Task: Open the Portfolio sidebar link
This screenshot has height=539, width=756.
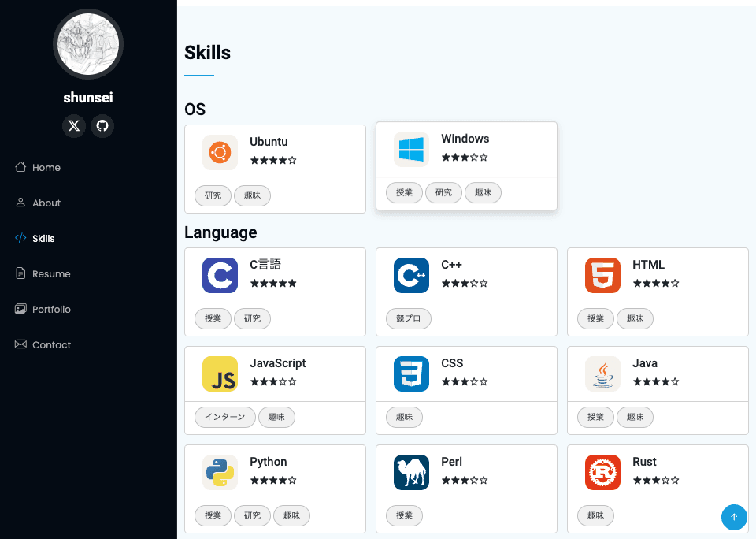Action: (50, 310)
